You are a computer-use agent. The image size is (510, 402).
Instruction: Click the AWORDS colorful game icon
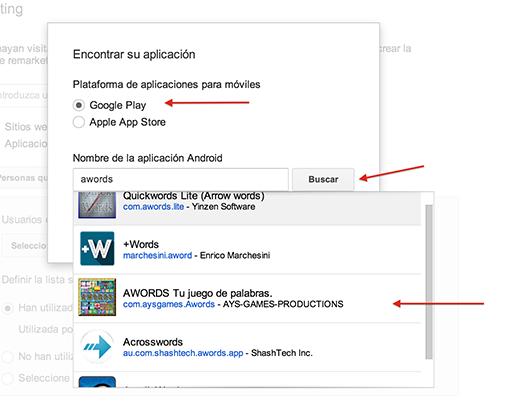click(97, 297)
